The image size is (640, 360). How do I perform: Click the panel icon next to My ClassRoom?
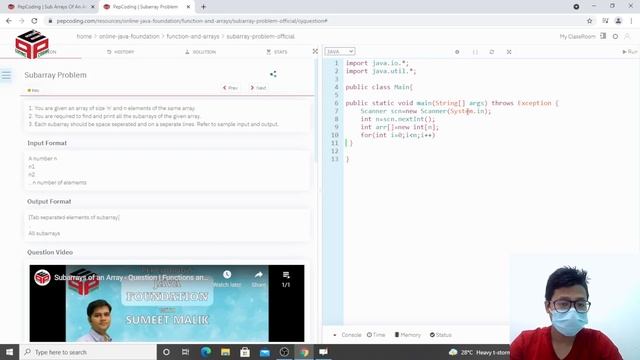[x=603, y=36]
